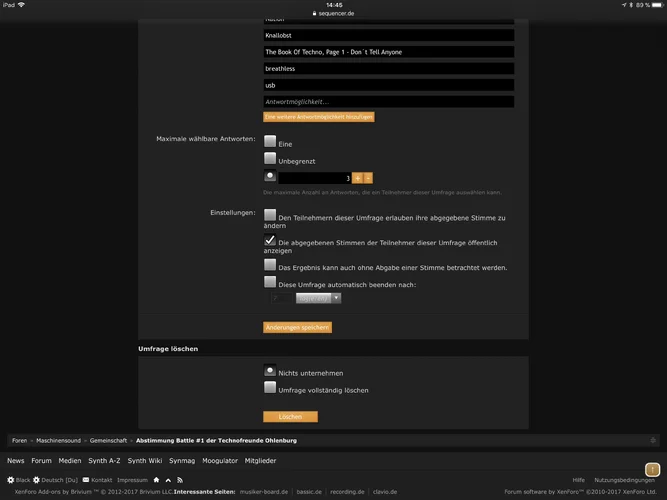
Task: Click Eine weitere Antwortmöglichkeit hinzufügen button
Action: click(319, 117)
